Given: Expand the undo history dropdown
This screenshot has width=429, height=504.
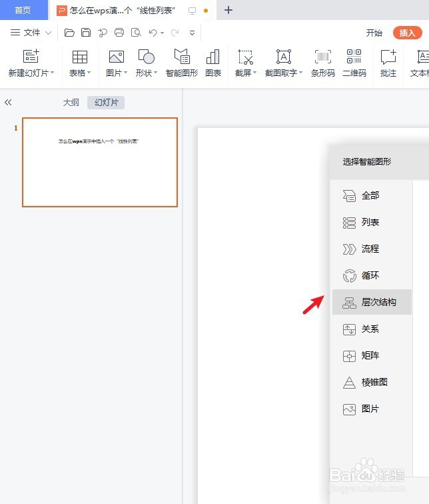Looking at the screenshot, I should (162, 33).
